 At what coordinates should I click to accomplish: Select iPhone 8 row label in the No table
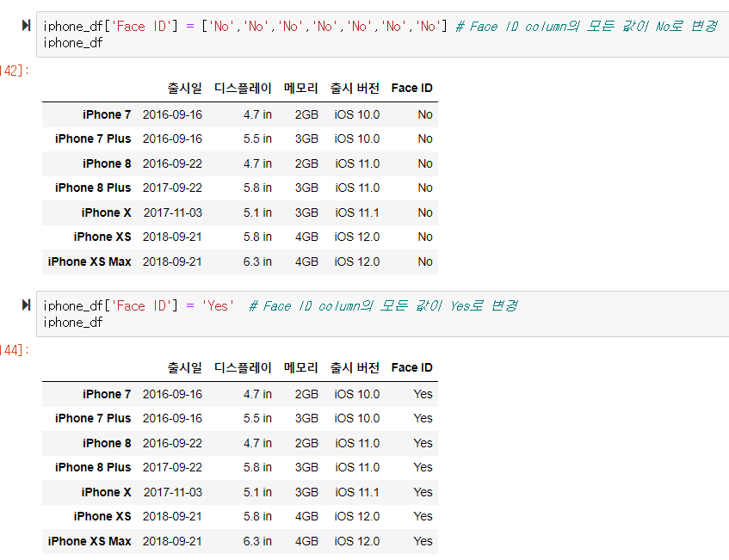coord(107,163)
